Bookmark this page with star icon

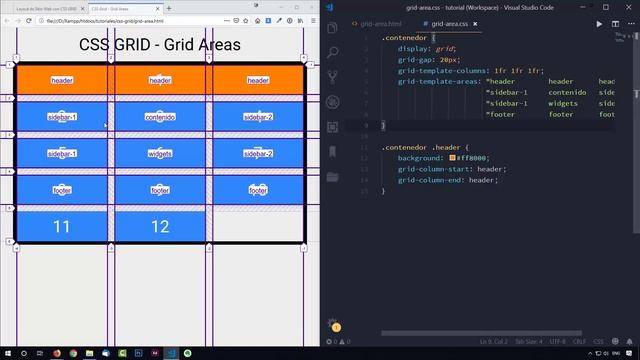point(246,20)
